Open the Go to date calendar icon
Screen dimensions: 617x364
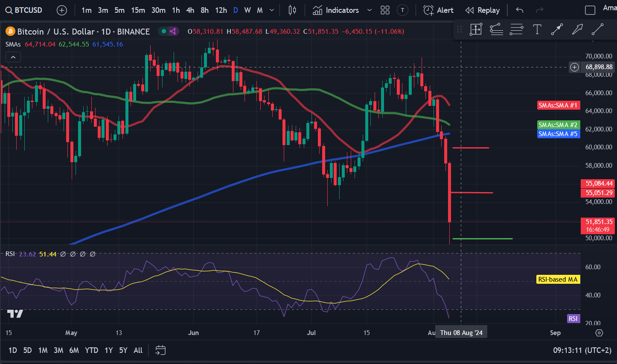[160, 350]
